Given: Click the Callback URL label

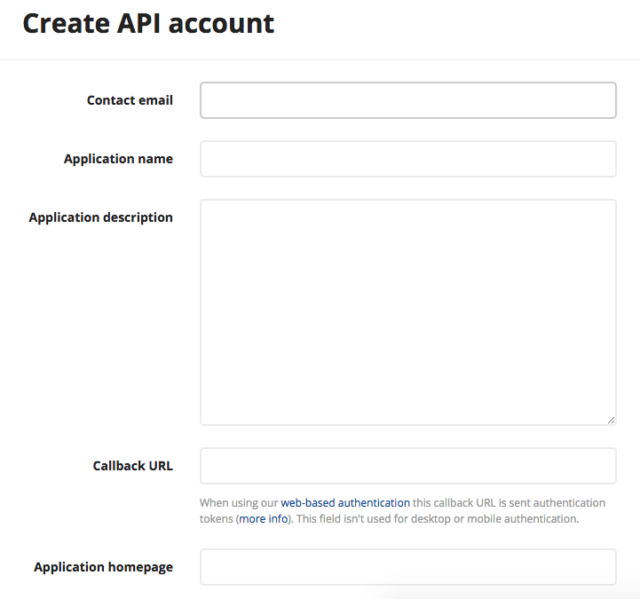Looking at the screenshot, I should click(x=133, y=466).
